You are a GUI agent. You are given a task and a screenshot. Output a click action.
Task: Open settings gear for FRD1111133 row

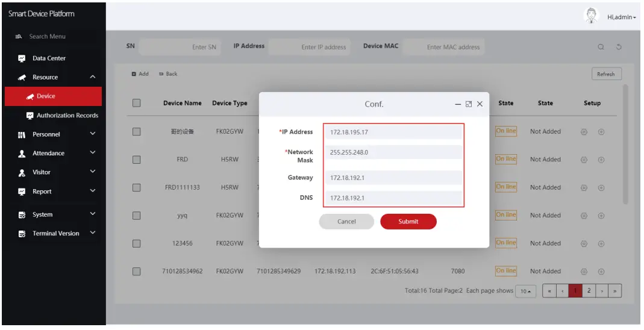[x=584, y=188]
